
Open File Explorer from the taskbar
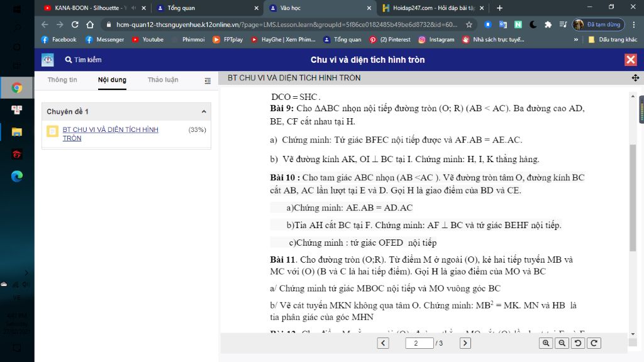(x=17, y=132)
